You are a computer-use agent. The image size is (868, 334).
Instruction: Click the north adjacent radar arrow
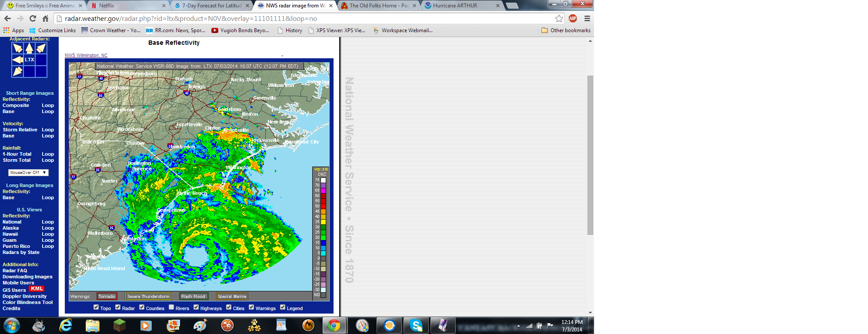(x=29, y=48)
